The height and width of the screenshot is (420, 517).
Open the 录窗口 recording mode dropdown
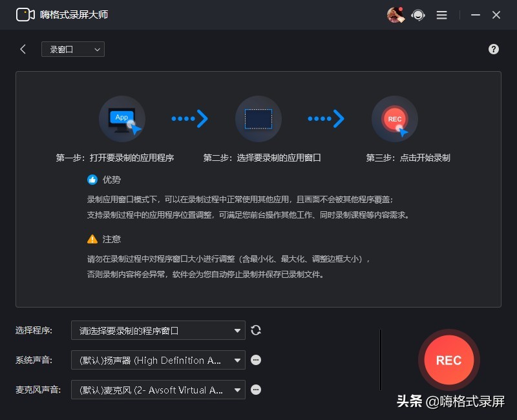(73, 49)
